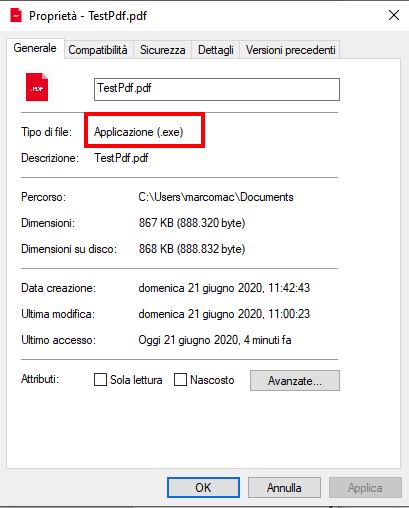Click the 'Descrizione:' label
Screen dimensions: 409x508
50,158
